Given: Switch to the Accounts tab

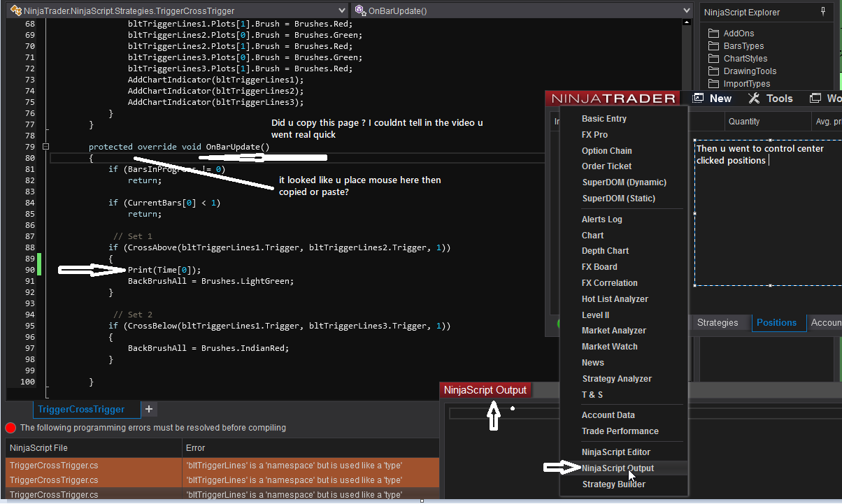Looking at the screenshot, I should click(825, 322).
